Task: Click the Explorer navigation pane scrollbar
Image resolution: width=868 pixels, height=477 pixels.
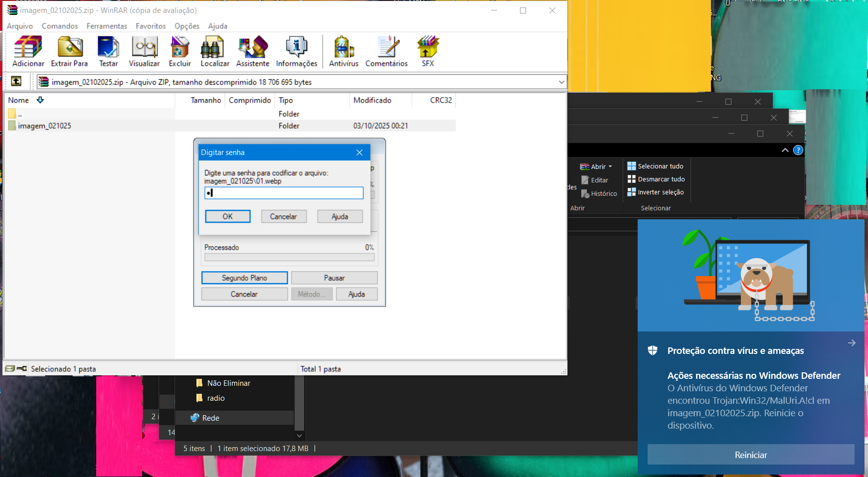Action: pyautogui.click(x=299, y=404)
